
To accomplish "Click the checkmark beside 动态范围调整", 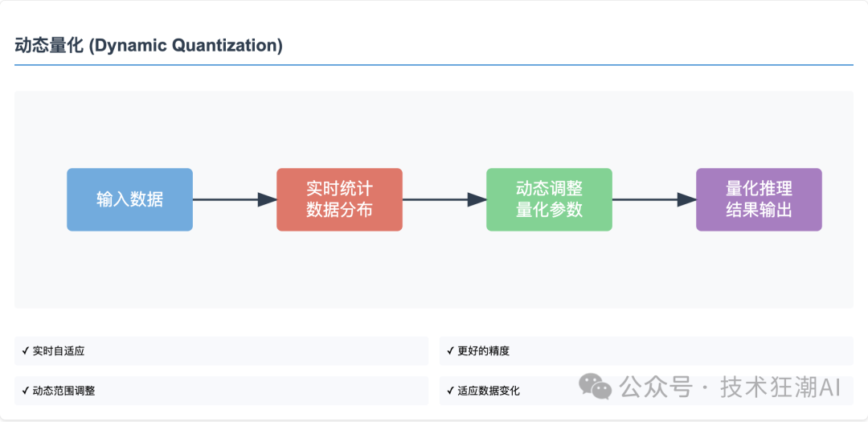I will click(x=26, y=391).
